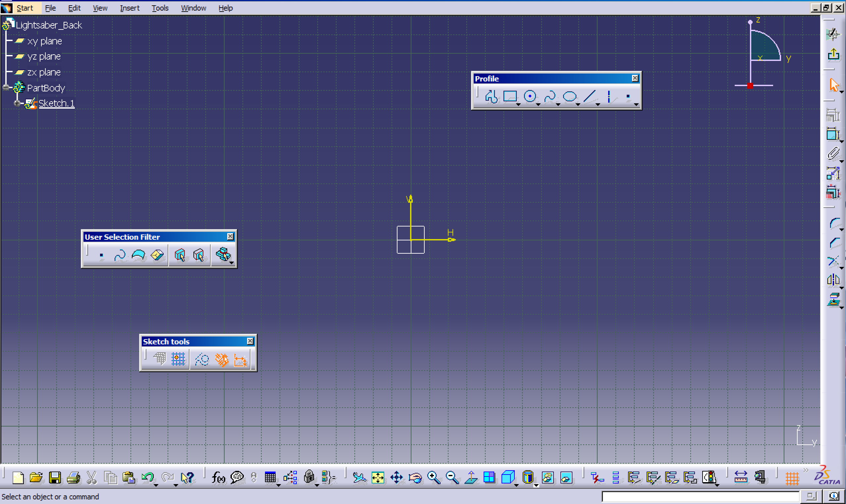Click the Fit All In icon
This screenshot has width=846, height=504.
378,478
